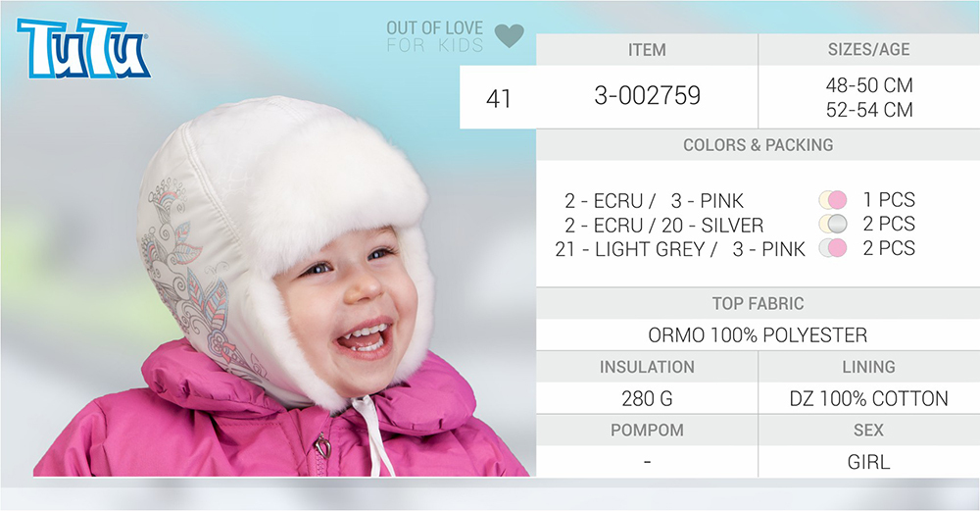Screen dimensions: 980x511
Task: Click the COLORS & PACKING header
Action: tap(759, 144)
